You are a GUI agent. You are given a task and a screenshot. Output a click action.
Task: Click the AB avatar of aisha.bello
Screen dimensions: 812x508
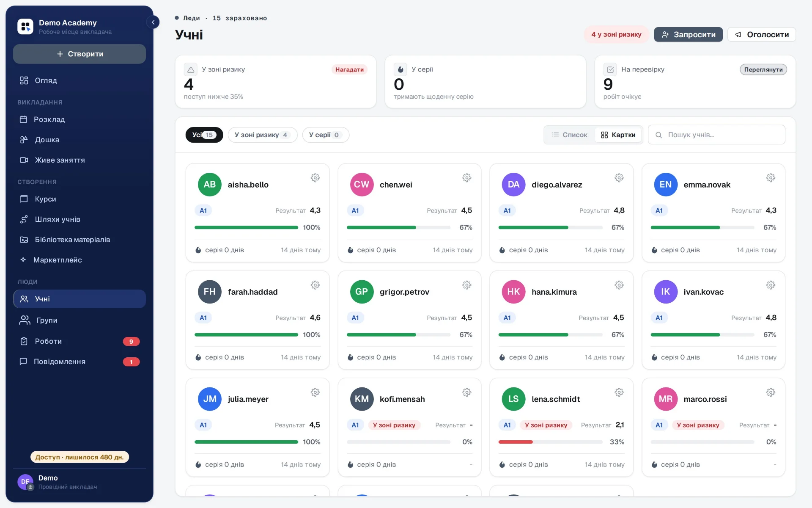[210, 185]
